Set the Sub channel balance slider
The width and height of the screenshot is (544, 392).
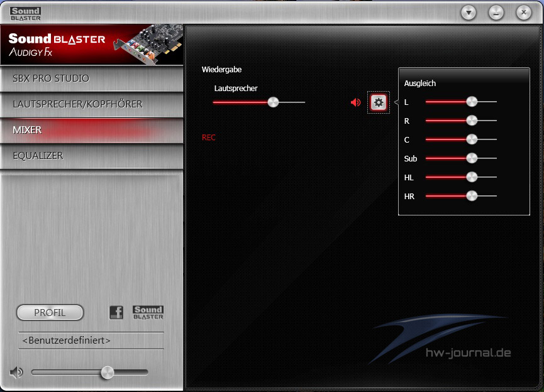(x=461, y=158)
